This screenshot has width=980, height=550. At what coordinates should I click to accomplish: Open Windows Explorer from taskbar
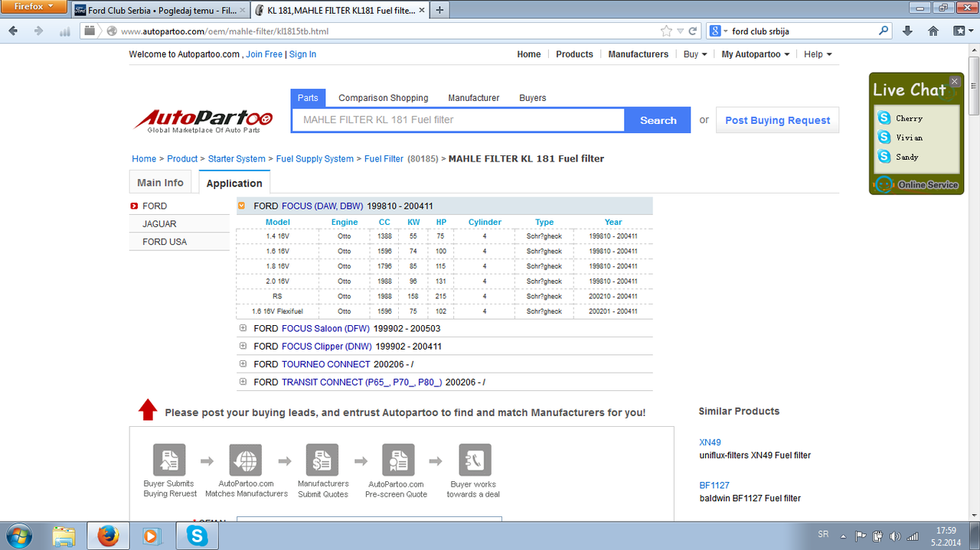click(64, 535)
